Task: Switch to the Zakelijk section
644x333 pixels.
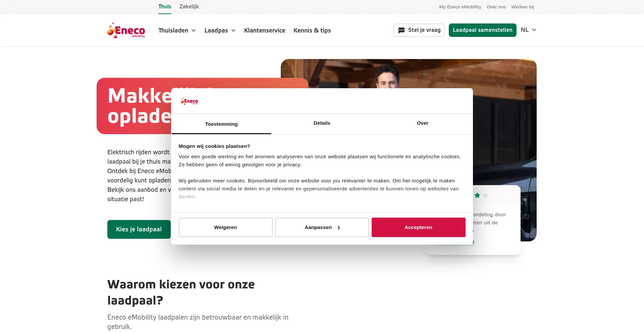Action: (x=189, y=7)
